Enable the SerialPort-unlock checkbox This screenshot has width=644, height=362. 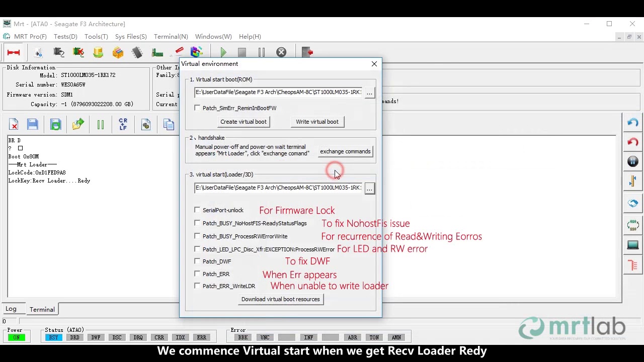(x=197, y=210)
